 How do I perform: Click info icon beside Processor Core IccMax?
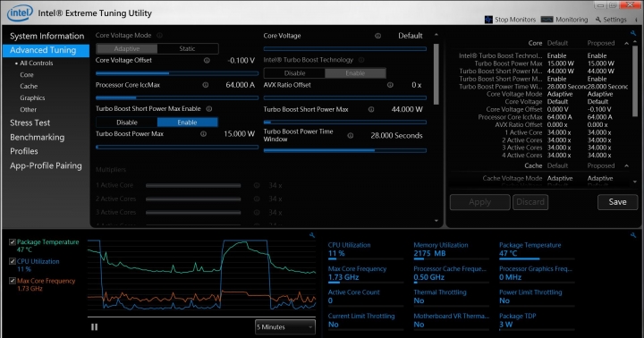206,85
